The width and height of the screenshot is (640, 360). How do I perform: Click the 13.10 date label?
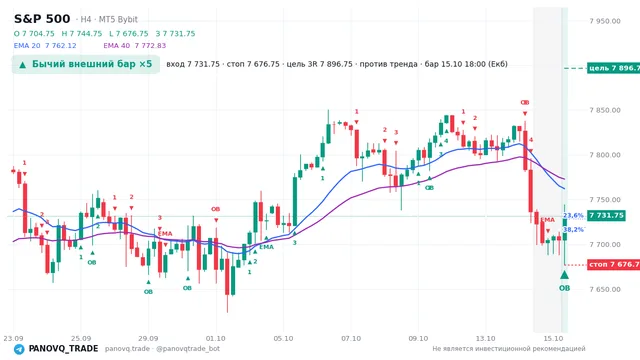(x=486, y=338)
